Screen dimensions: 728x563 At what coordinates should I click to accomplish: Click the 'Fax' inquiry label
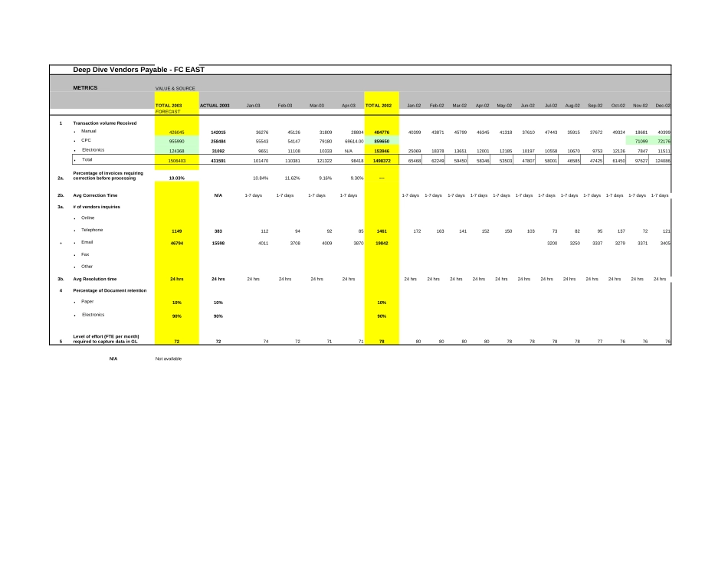click(x=85, y=255)
